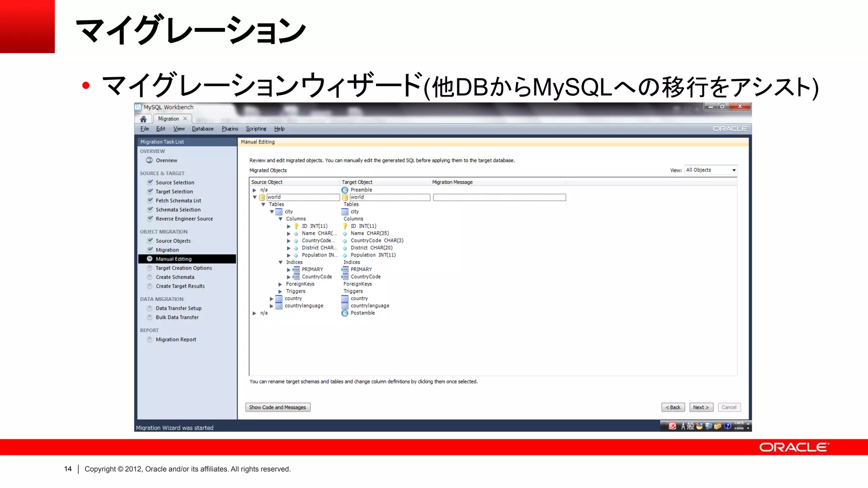Click the Cancel button
The width and height of the screenshot is (868, 488).
(x=729, y=408)
